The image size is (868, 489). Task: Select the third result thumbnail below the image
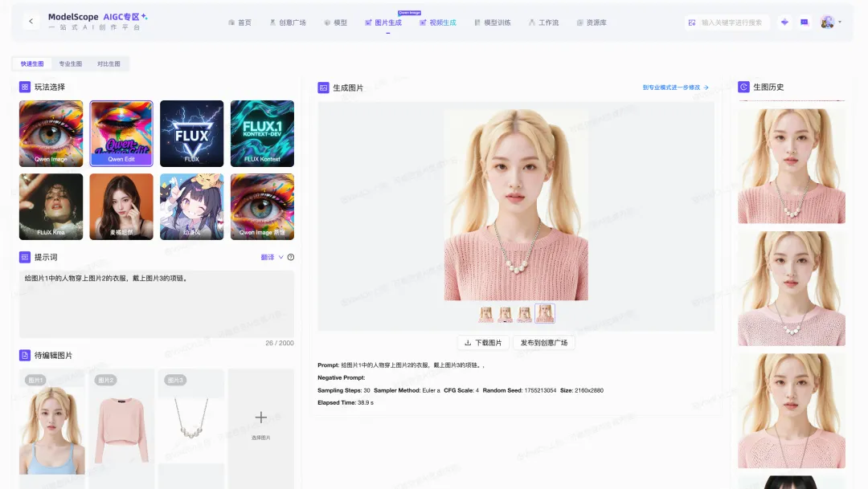[525, 314]
